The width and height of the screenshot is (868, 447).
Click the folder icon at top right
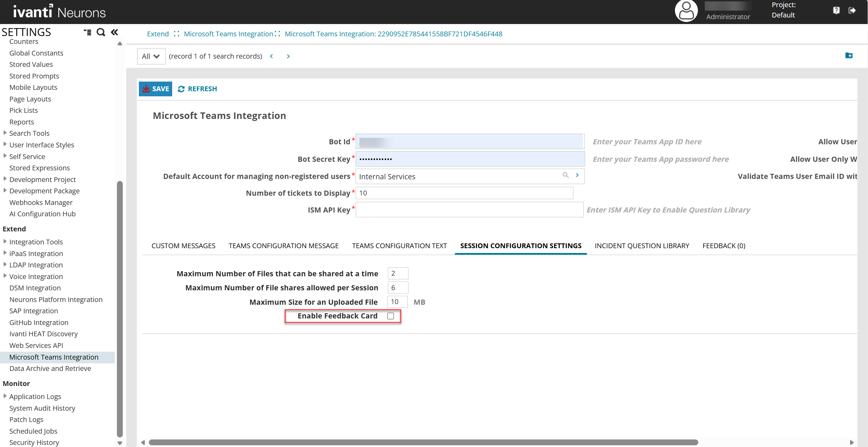(849, 56)
